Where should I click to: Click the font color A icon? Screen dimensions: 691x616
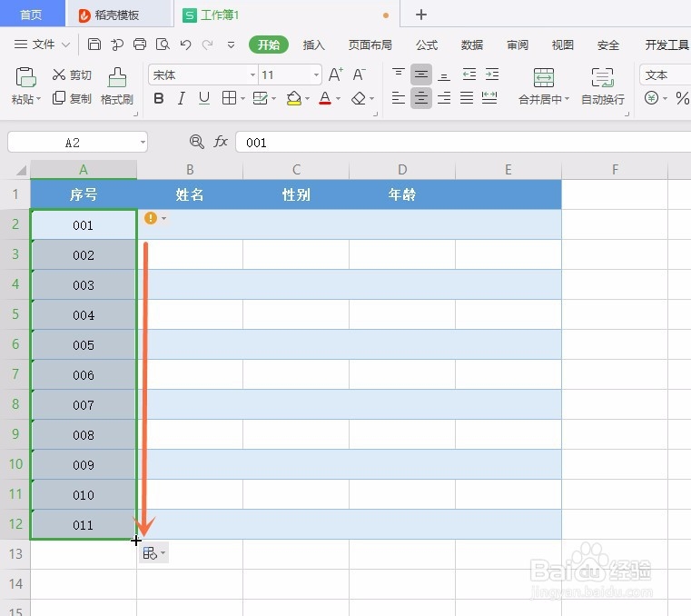pyautogui.click(x=325, y=98)
